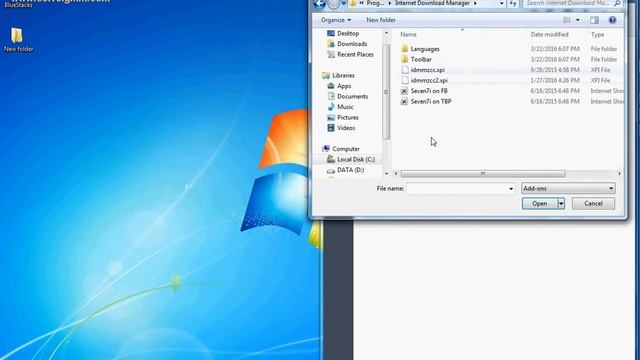Open the Organize menu

click(x=336, y=20)
